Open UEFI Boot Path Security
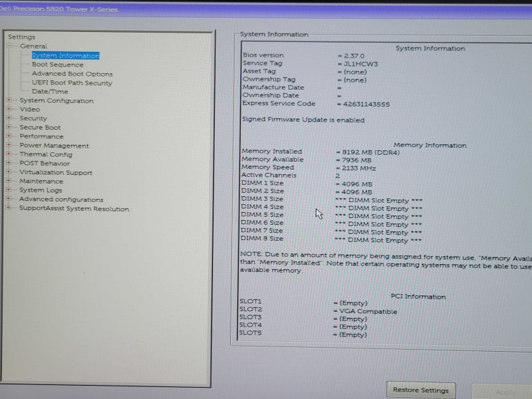 pos(72,82)
